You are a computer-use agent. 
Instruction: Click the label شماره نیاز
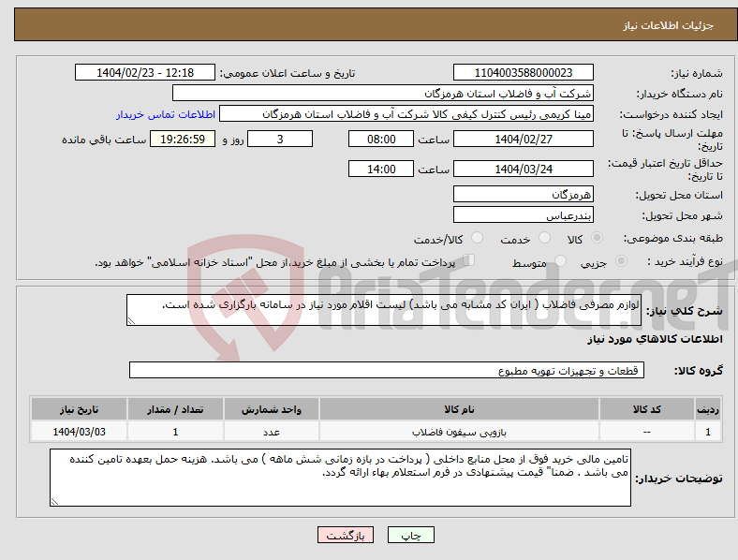[697, 73]
